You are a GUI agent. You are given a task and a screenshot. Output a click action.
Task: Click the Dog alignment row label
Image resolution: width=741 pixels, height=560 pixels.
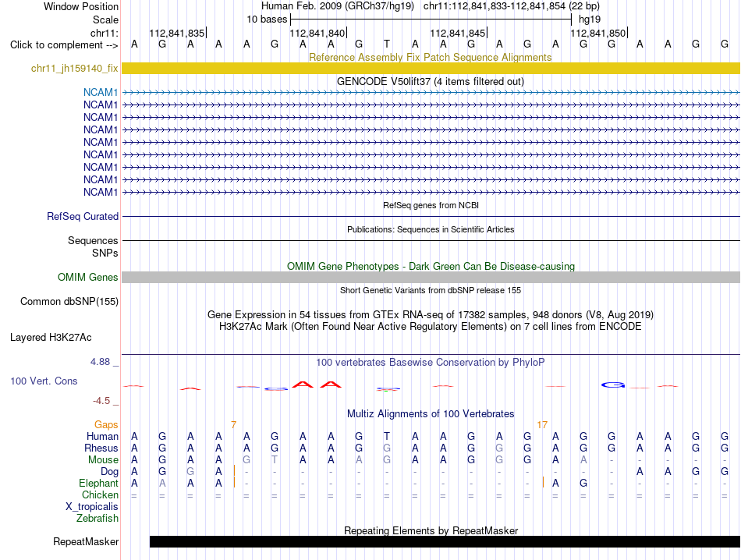109,472
